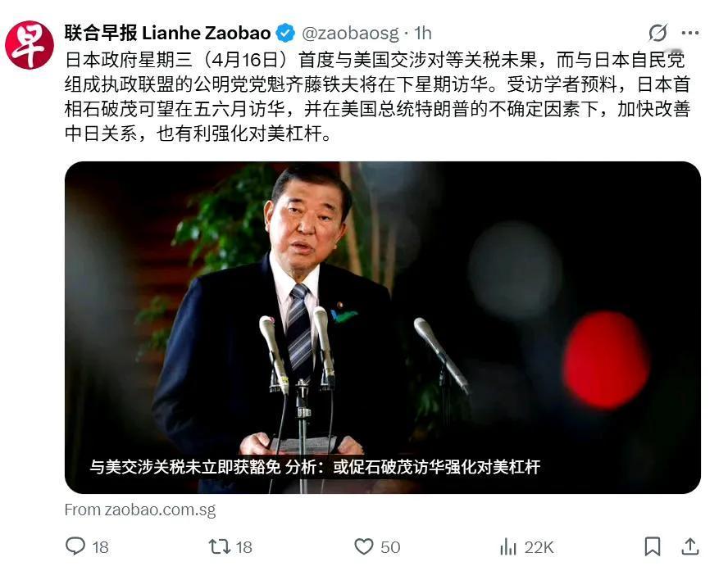Bookmark this Lianhe Zaobao post
The width and height of the screenshot is (728, 580).
(653, 546)
